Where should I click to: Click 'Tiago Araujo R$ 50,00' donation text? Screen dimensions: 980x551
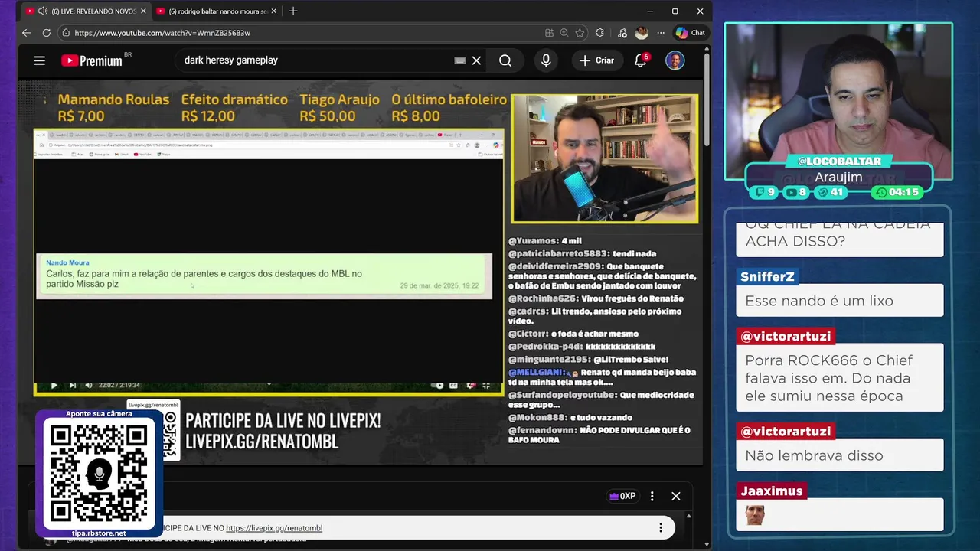[x=339, y=108]
